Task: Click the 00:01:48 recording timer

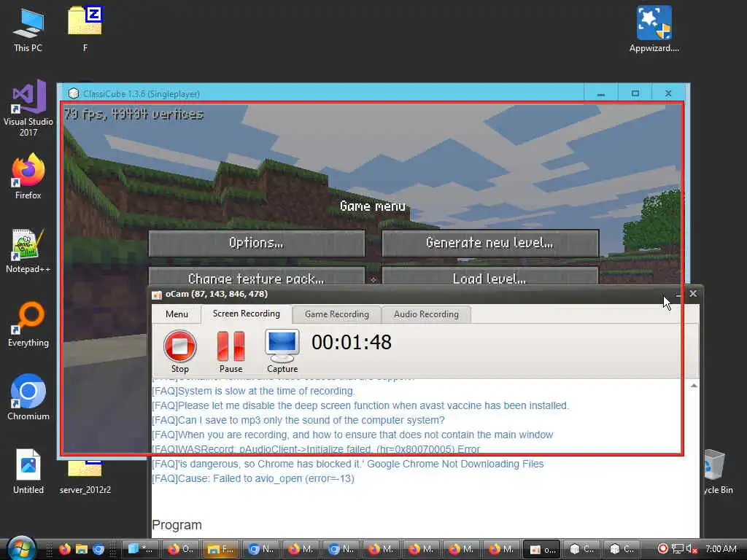Action: point(352,343)
